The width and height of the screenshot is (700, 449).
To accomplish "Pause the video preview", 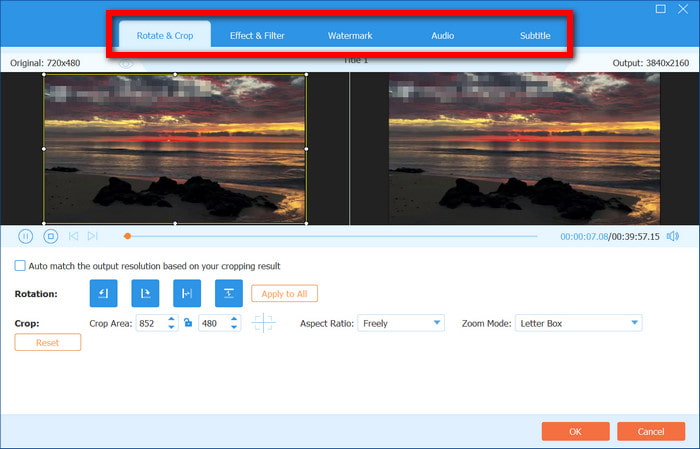I will click(x=26, y=236).
